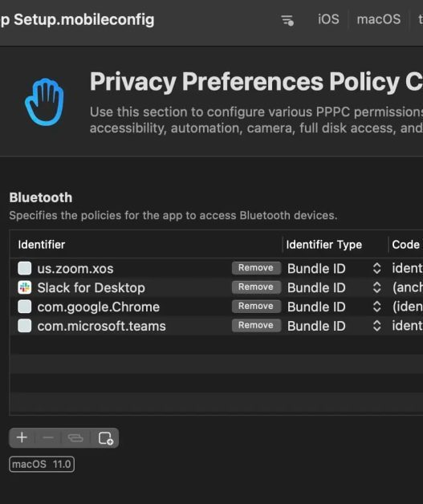Select the us.zoom.xos identifier text
423x504 pixels.
click(75, 269)
